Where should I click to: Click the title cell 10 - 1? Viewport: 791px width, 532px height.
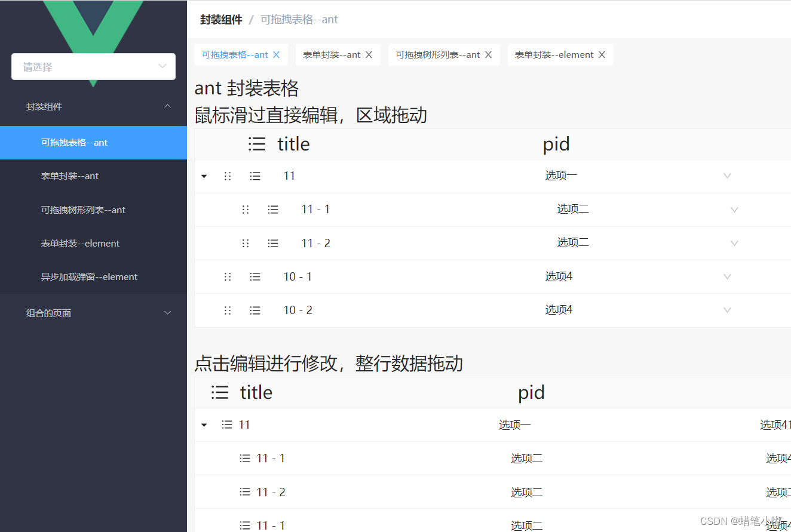[x=298, y=276]
